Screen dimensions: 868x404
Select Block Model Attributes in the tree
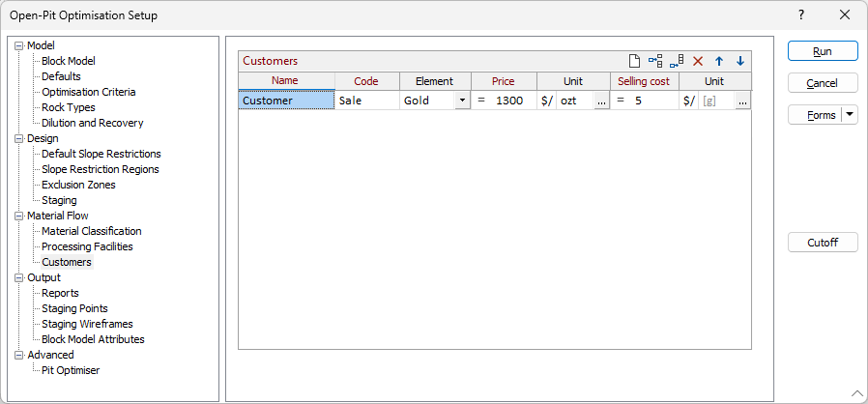coord(93,340)
